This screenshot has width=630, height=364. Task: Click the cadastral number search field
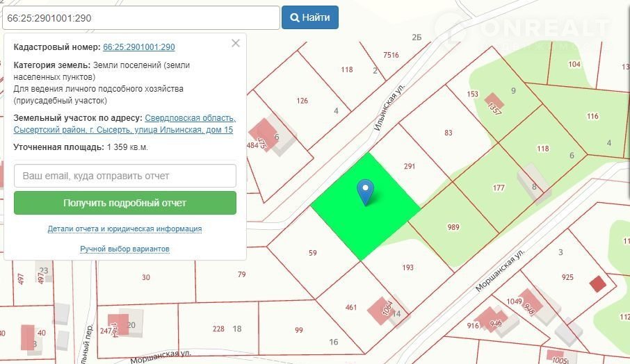point(140,17)
